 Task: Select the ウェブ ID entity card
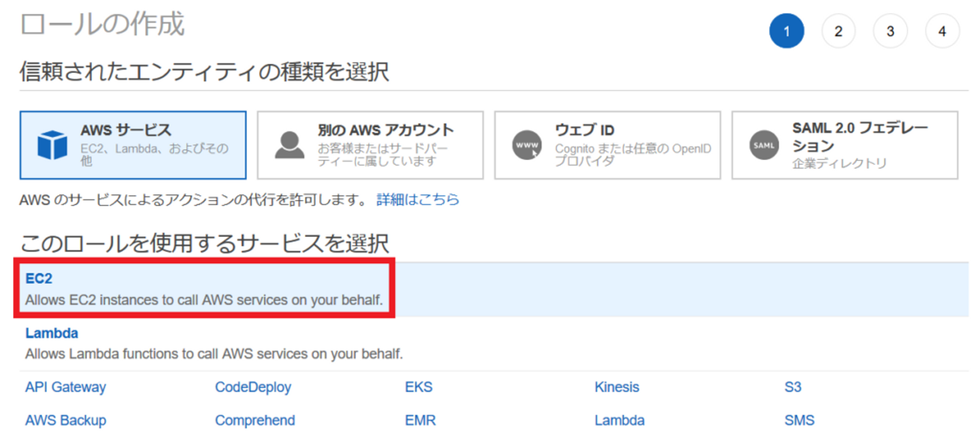click(608, 145)
